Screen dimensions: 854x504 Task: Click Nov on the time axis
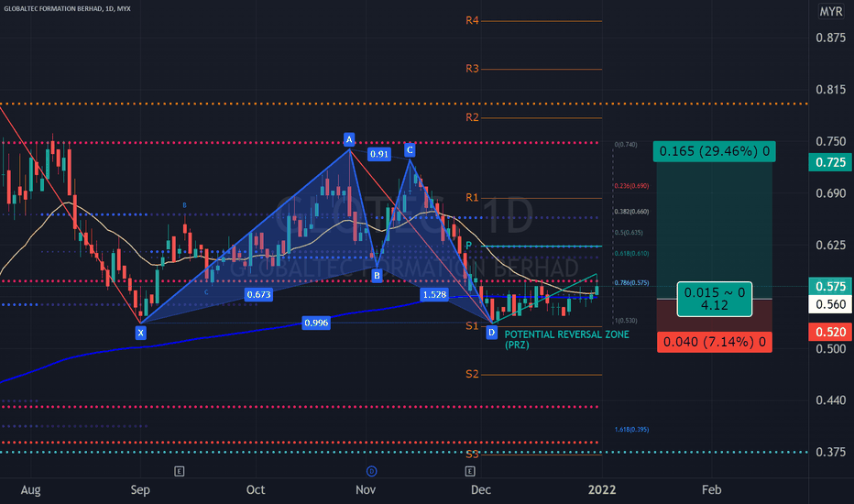pos(366,490)
